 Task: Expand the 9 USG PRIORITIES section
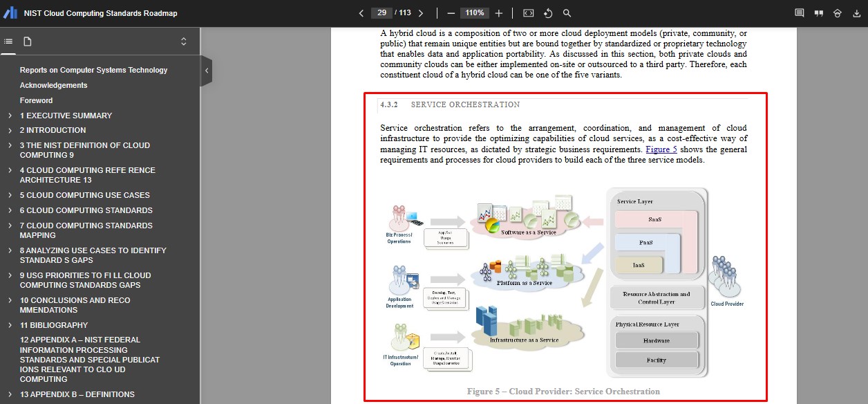pyautogui.click(x=10, y=275)
